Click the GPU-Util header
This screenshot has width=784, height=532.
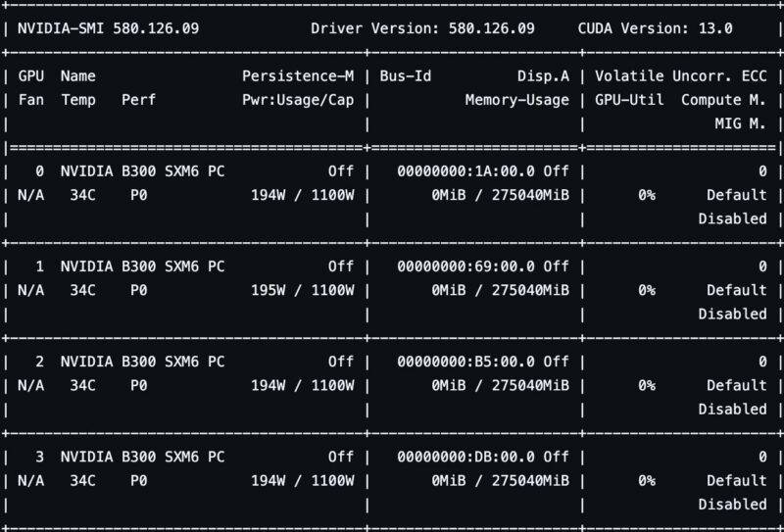pos(629,100)
